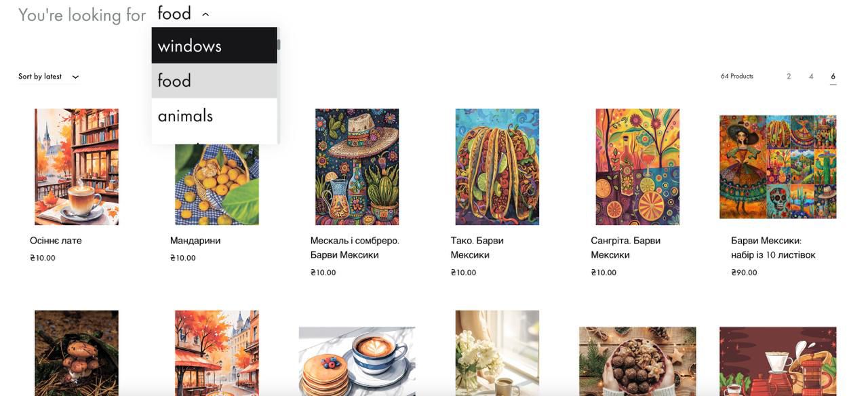Open the Осіннє лате product image
The height and width of the screenshot is (396, 868).
click(77, 167)
